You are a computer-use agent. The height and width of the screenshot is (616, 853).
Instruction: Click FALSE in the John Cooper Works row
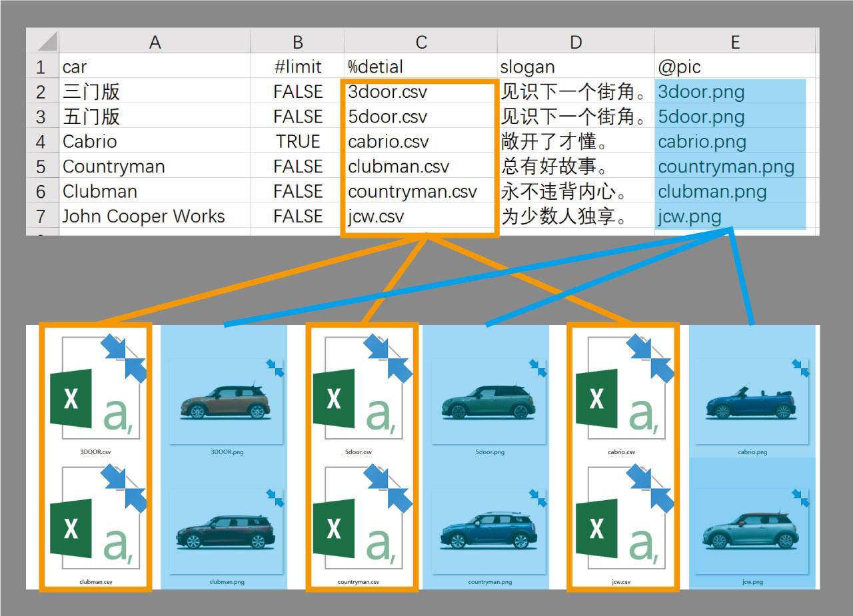(298, 216)
